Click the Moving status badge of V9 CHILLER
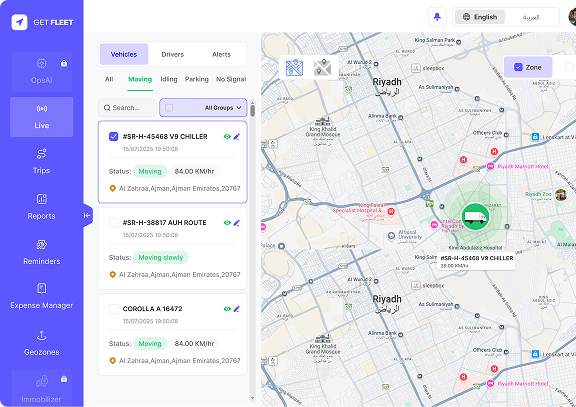Viewport: 576px width, 407px height. point(150,171)
